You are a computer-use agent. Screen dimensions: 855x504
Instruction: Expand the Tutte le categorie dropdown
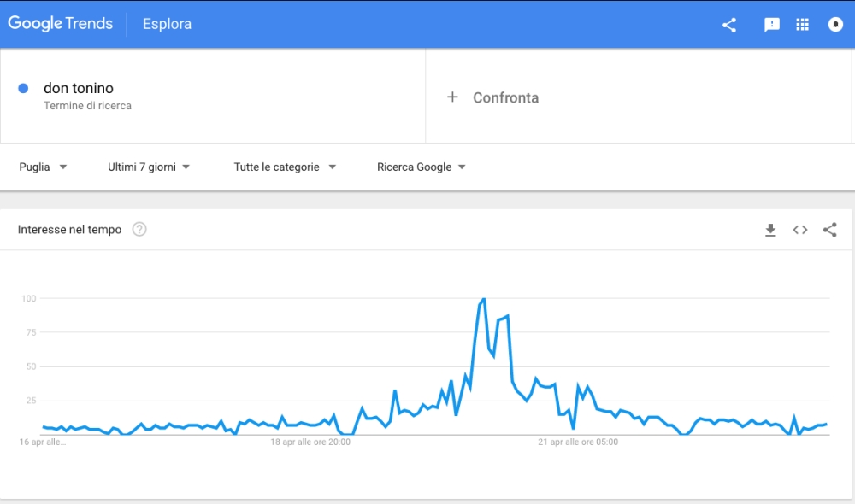(285, 167)
